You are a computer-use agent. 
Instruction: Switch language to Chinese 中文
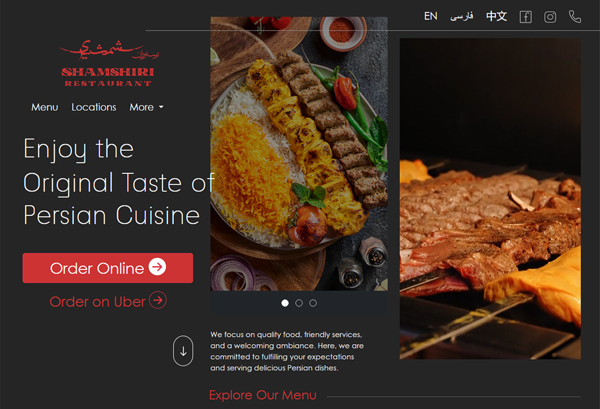click(496, 16)
